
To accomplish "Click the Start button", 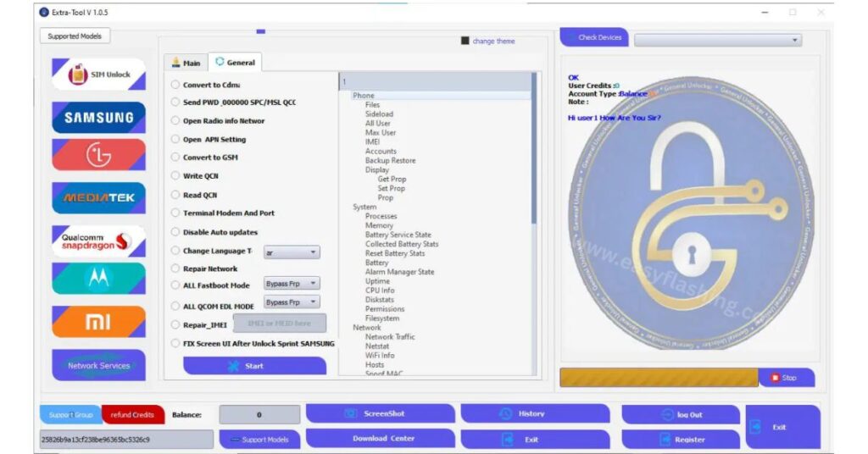I will coord(254,366).
